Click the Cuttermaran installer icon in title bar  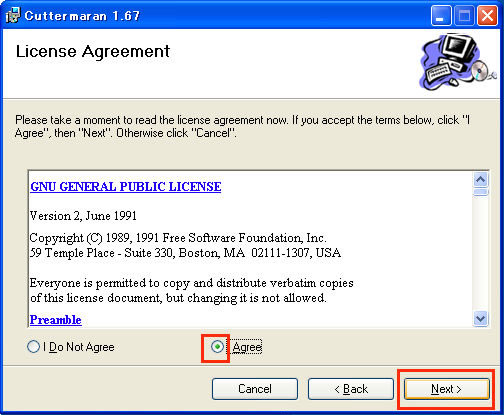(13, 15)
